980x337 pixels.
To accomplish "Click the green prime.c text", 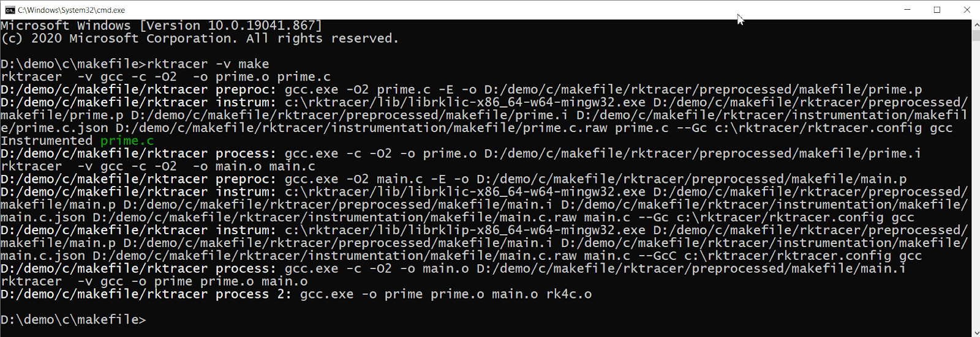I will pos(127,141).
